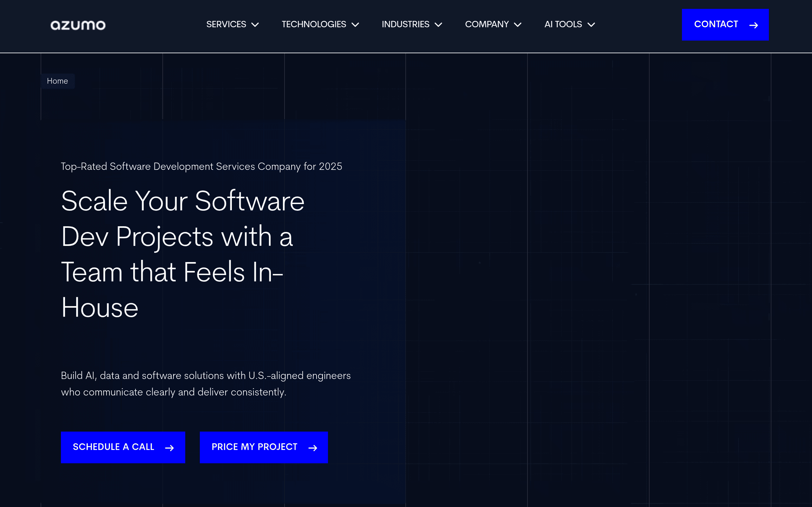This screenshot has height=507, width=812.
Task: Expand the Company dropdown chevron
Action: coord(517,24)
